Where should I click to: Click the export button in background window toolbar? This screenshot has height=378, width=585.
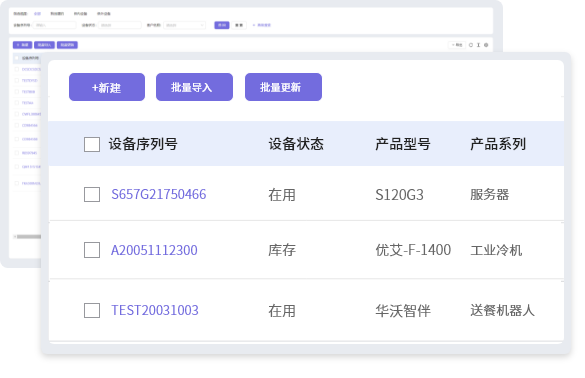coord(457,45)
